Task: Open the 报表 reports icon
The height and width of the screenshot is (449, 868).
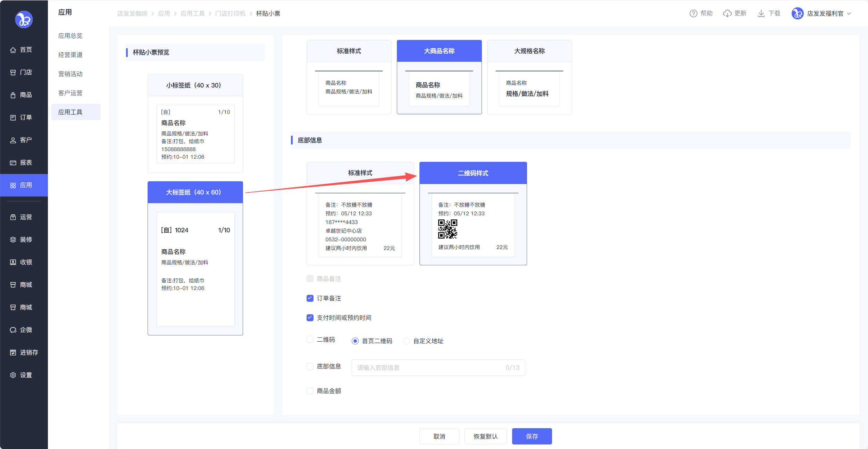Action: coord(13,163)
